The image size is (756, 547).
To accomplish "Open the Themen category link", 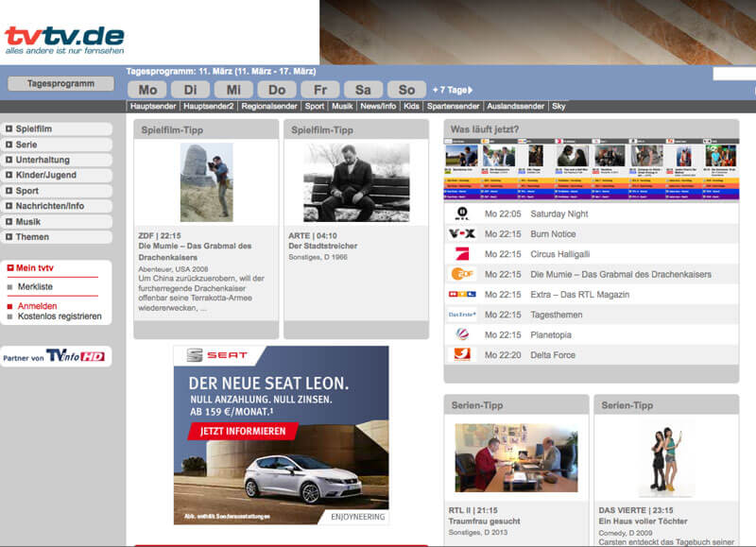I will pos(32,236).
